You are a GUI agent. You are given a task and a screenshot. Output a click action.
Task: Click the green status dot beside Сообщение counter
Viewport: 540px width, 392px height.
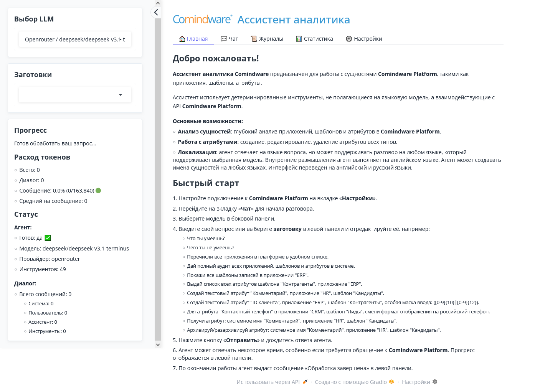point(99,190)
